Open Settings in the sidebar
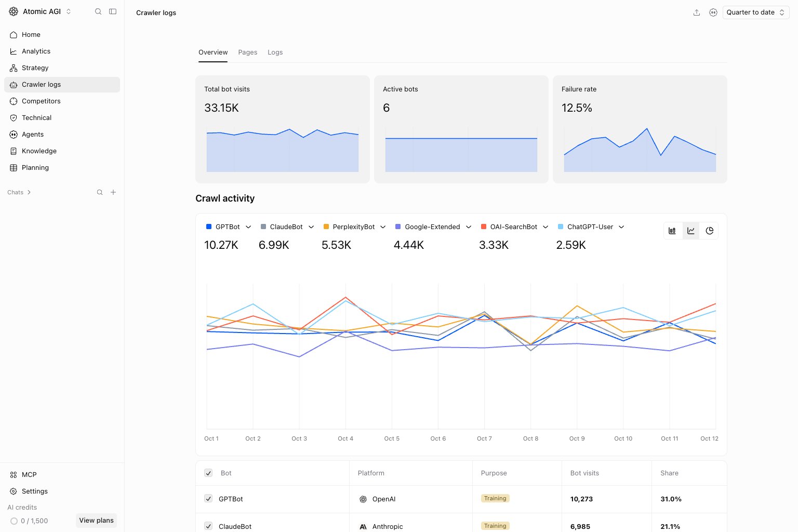Image resolution: width=798 pixels, height=532 pixels. (x=62, y=491)
